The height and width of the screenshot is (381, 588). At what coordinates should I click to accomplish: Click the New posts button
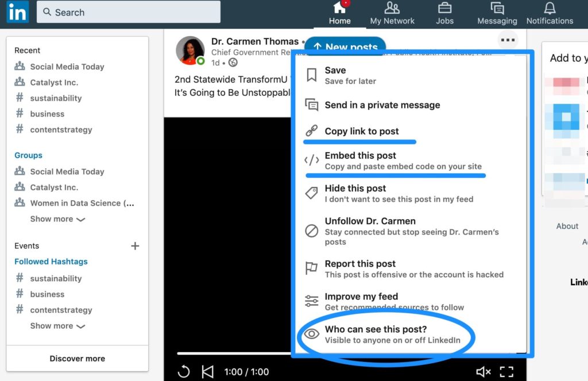click(345, 47)
